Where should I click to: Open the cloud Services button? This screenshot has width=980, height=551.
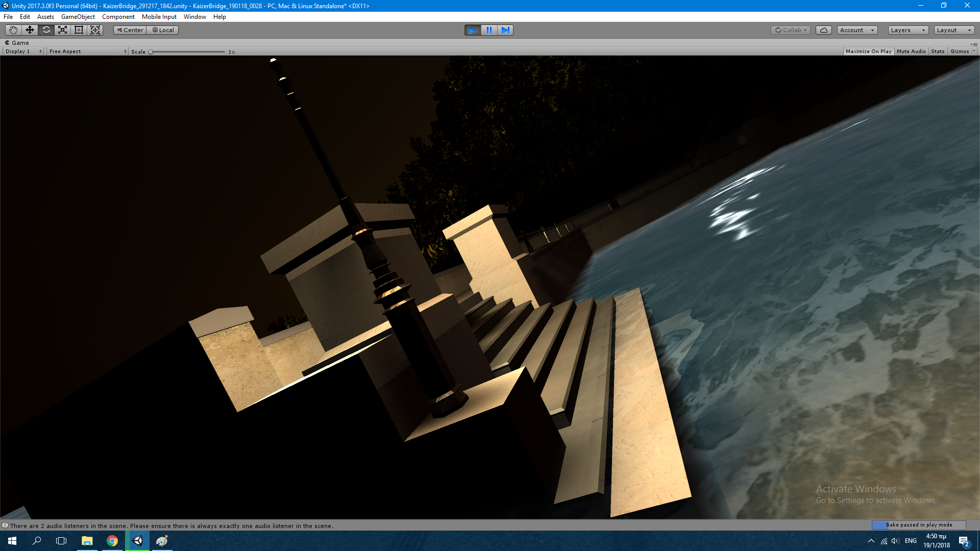tap(823, 30)
